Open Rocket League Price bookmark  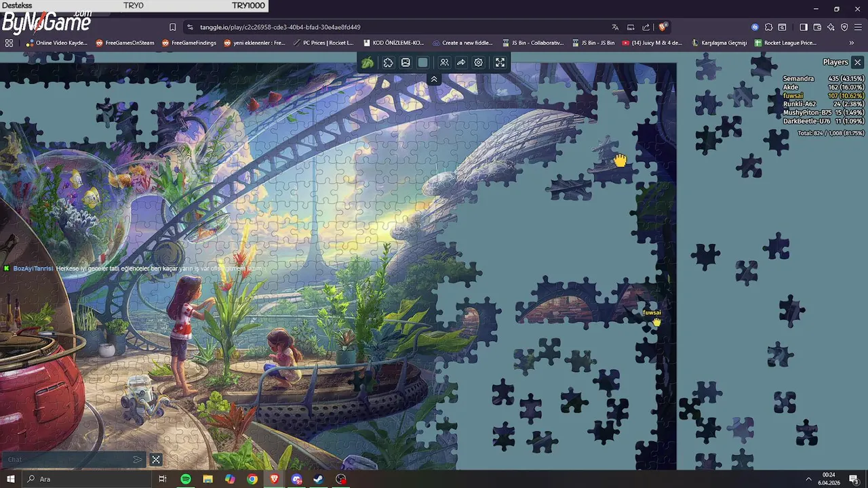[x=785, y=43]
